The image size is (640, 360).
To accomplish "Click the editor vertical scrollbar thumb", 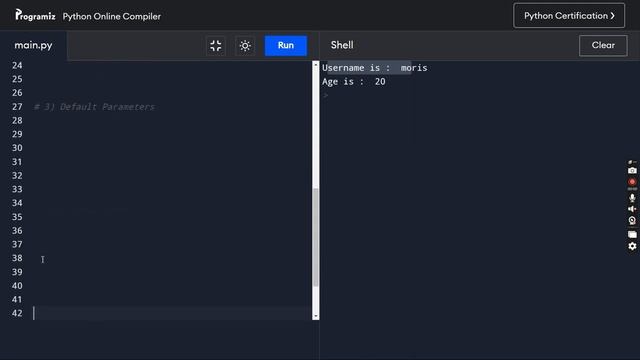I will pos(316,237).
